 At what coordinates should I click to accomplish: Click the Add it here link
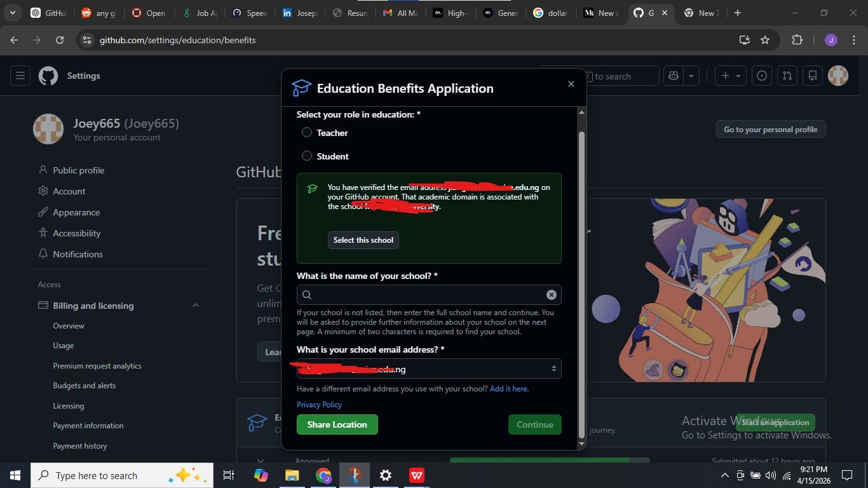pyautogui.click(x=509, y=389)
